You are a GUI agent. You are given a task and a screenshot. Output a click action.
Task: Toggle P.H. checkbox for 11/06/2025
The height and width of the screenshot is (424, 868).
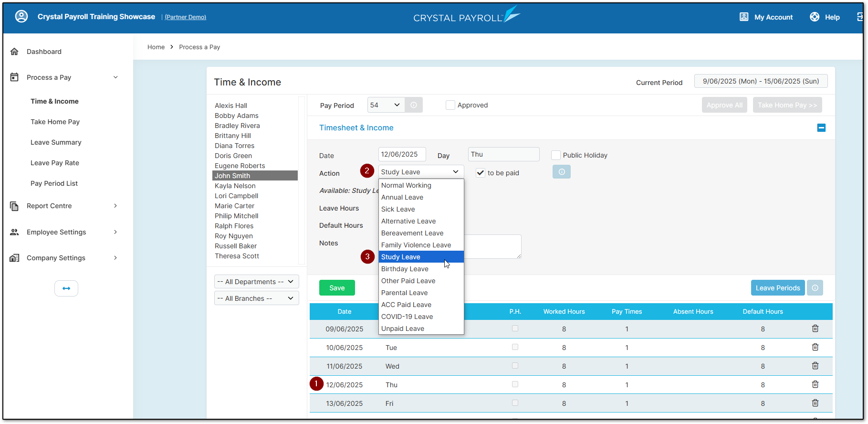pos(515,366)
